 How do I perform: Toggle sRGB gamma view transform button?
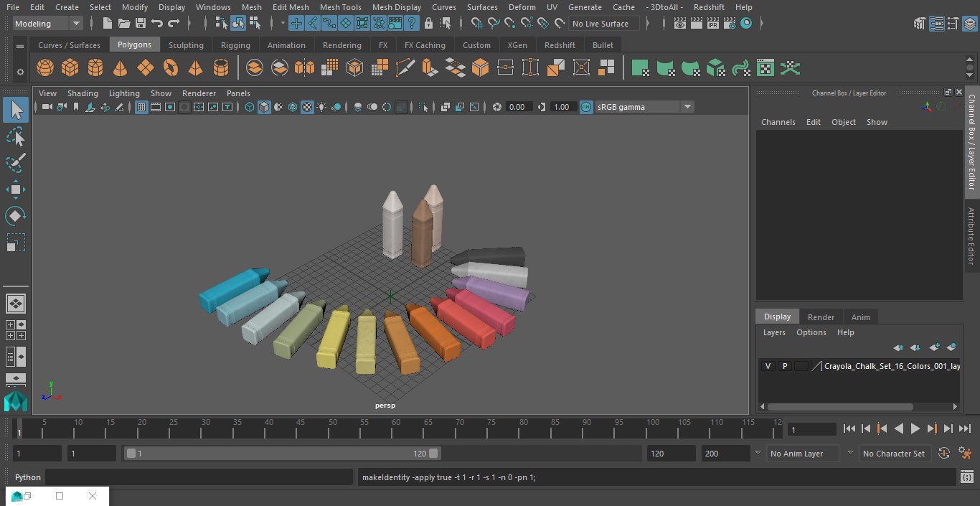pos(586,107)
